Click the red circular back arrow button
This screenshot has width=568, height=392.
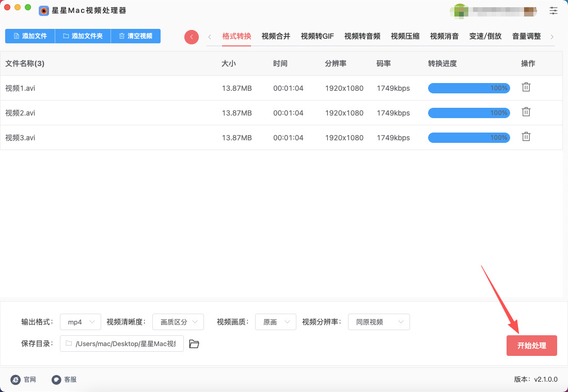click(192, 37)
